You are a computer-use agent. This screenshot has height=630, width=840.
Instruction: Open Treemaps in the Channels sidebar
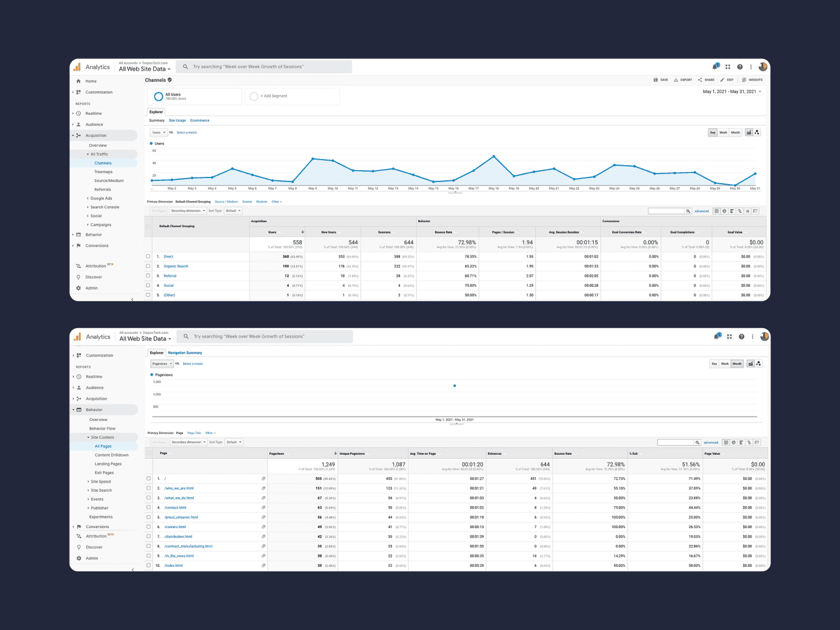point(104,172)
